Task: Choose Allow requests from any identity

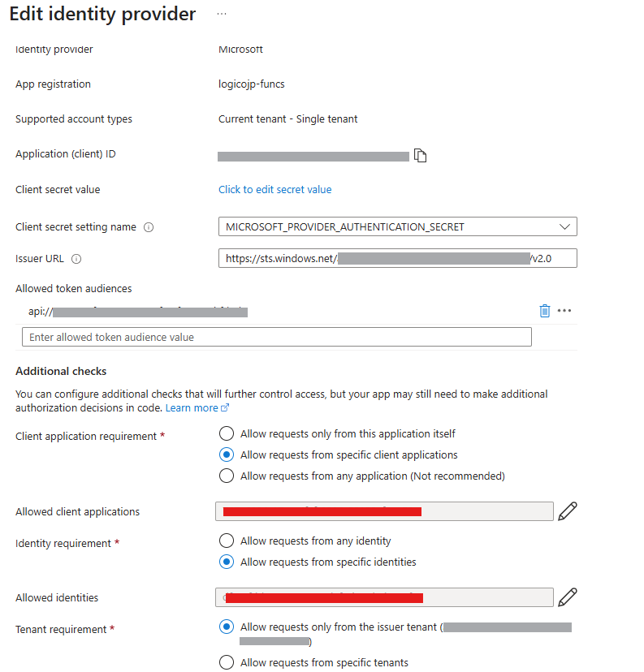Action: coord(227,541)
